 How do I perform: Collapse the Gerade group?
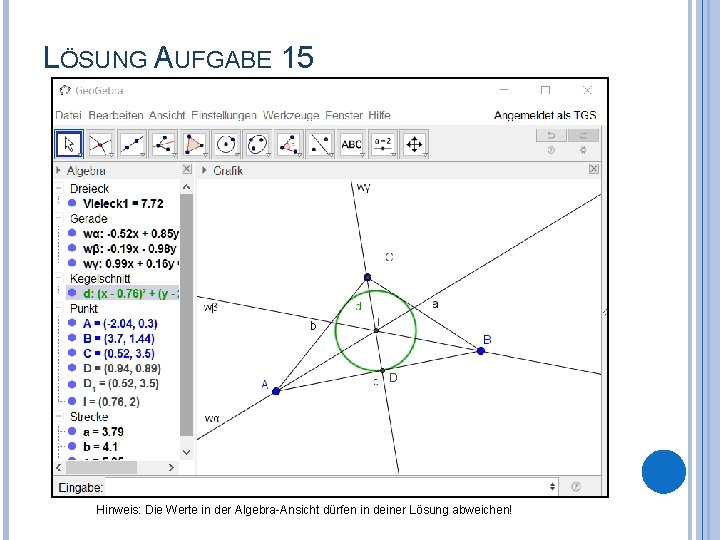59,218
